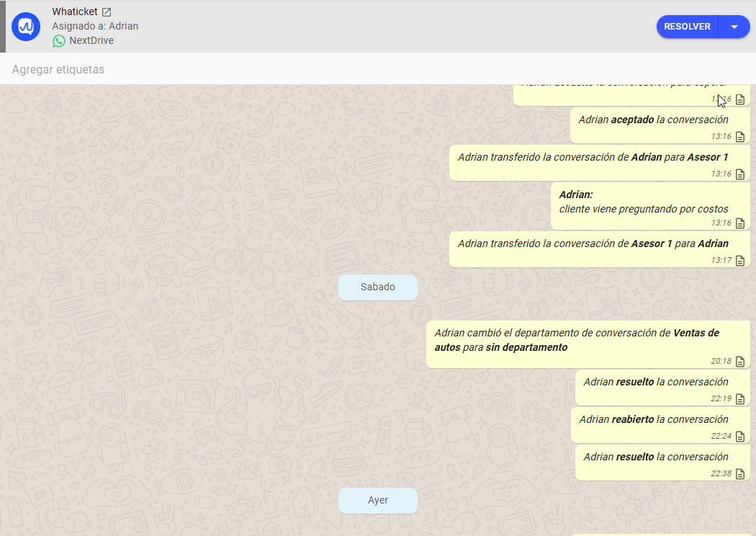Click the 13:17 timestamp
Screen dimensions: 756x536
[721, 261]
